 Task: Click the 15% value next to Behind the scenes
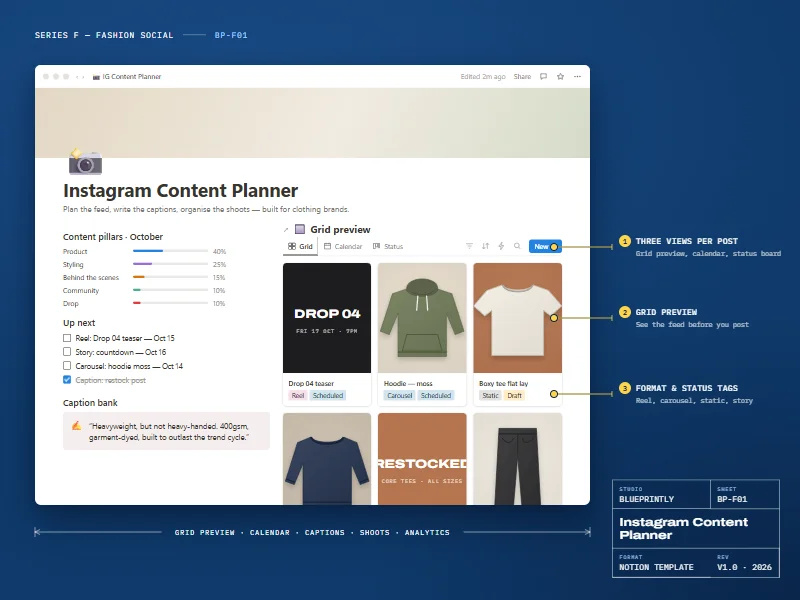[219, 278]
